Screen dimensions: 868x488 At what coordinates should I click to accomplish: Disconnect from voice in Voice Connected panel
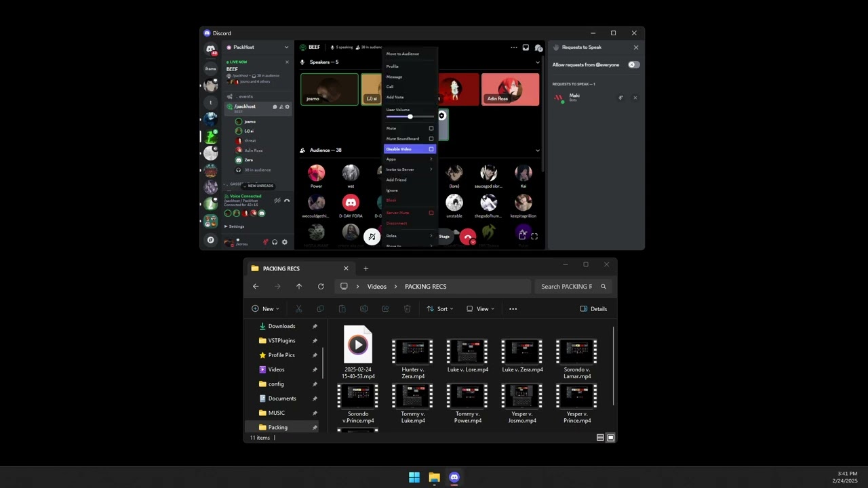click(x=287, y=201)
